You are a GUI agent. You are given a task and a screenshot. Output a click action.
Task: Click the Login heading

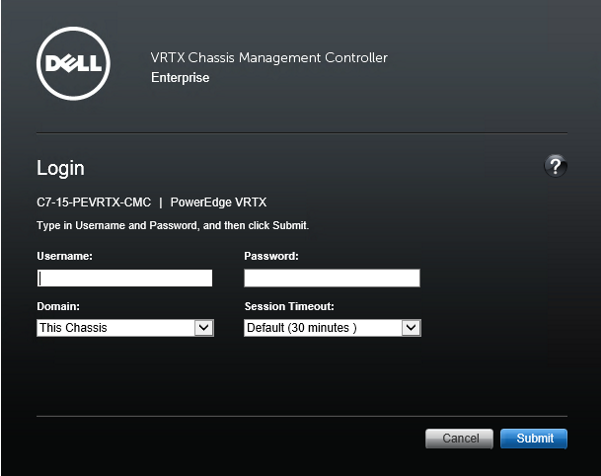point(61,168)
